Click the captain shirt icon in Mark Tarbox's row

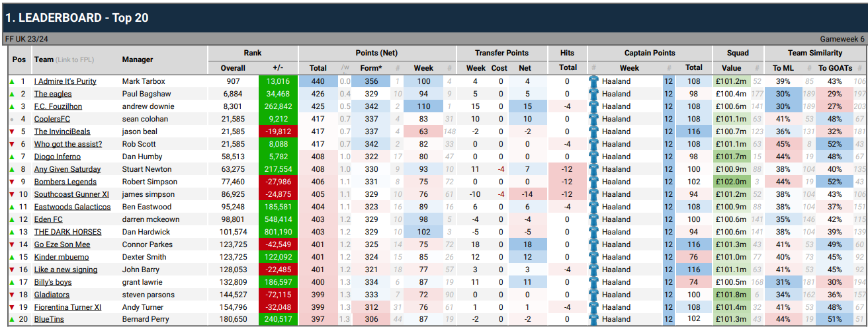click(593, 81)
